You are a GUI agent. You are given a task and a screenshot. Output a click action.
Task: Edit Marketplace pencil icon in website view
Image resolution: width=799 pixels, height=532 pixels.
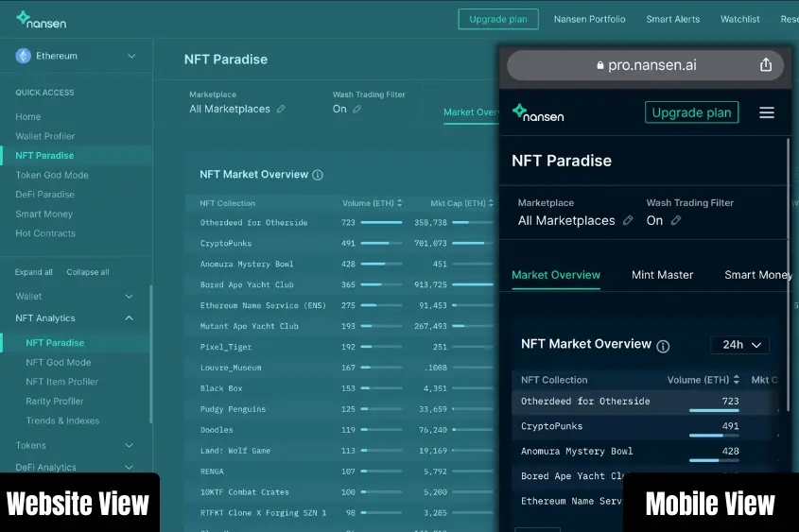tap(281, 109)
